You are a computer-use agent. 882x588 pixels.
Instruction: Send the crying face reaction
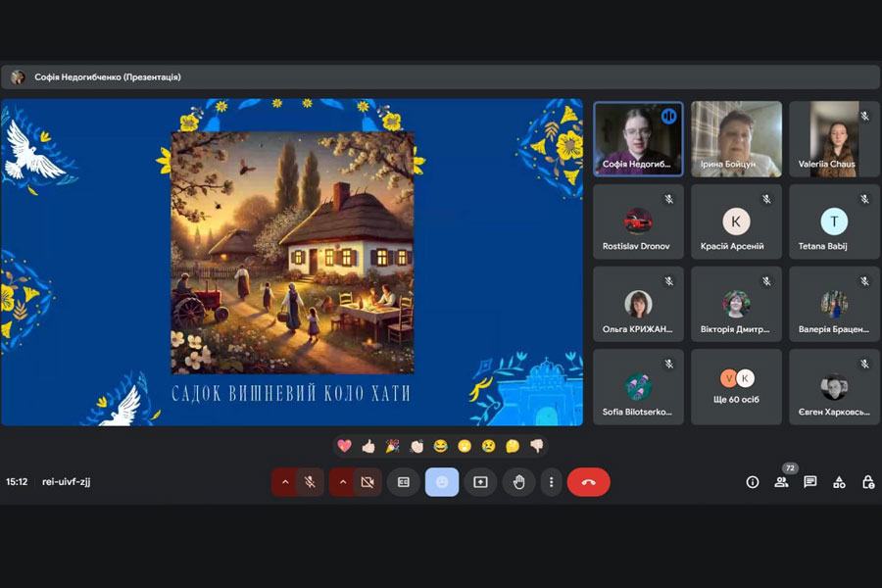pos(489,446)
